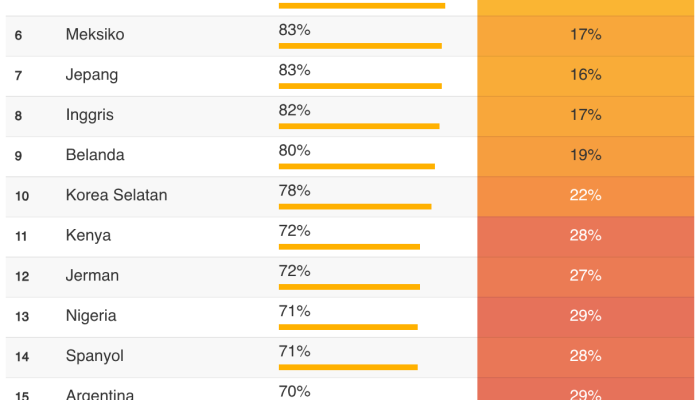The height and width of the screenshot is (400, 700).
Task: Click the Korea Selatan country name
Action: coord(116,195)
